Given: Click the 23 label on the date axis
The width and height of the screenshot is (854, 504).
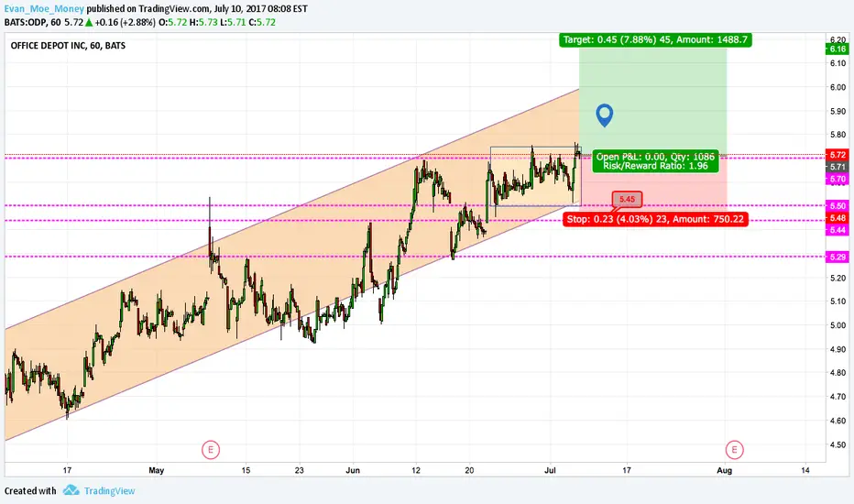Looking at the screenshot, I should tap(300, 470).
